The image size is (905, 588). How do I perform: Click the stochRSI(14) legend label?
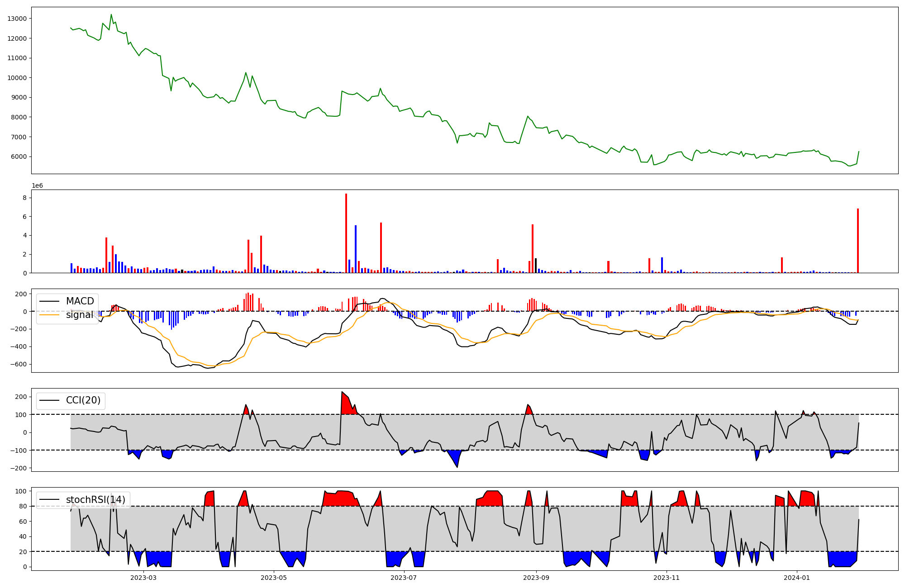[95, 500]
